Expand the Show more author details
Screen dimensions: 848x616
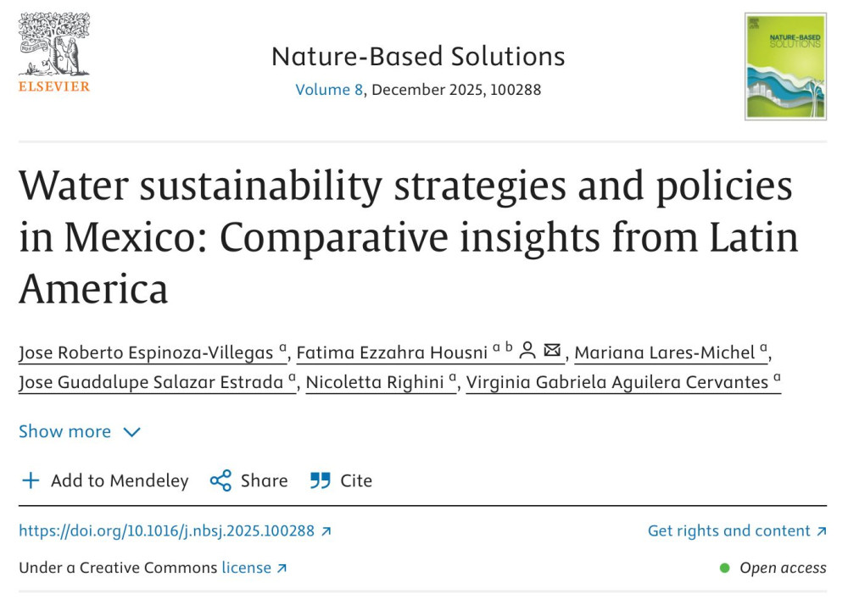pyautogui.click(x=64, y=431)
